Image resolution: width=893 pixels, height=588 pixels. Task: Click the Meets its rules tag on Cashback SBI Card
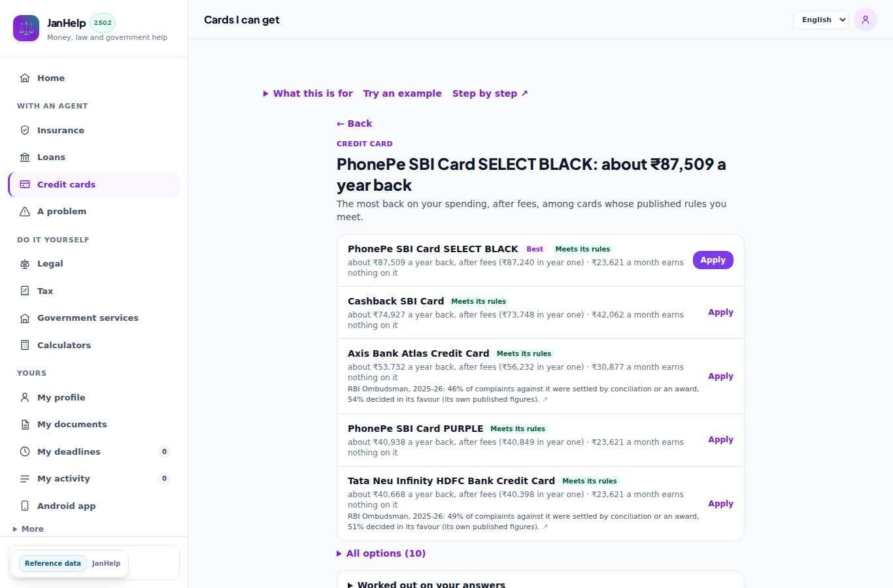point(479,301)
